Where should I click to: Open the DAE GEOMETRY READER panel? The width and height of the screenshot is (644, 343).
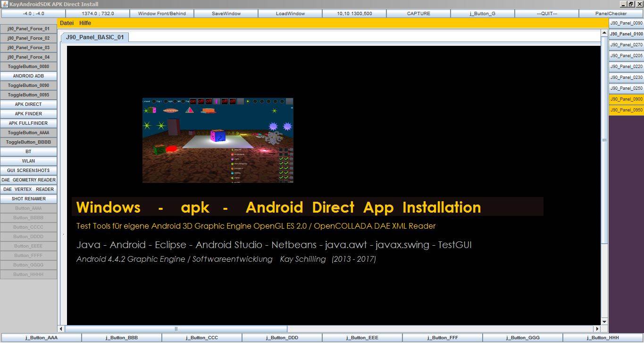28,180
